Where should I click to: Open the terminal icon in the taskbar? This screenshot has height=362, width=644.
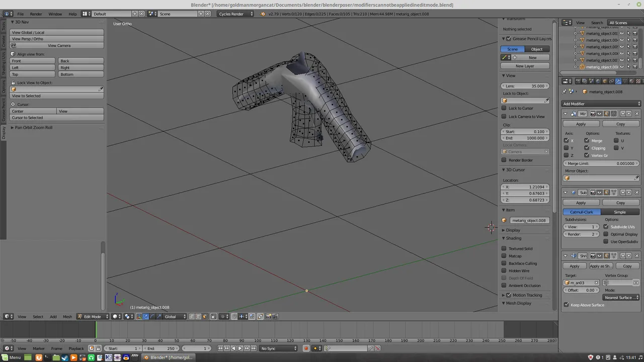coord(47,357)
